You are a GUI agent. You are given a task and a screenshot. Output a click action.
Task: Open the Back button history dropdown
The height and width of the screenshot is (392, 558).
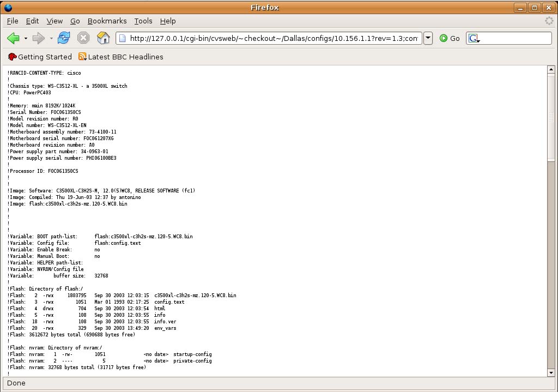tap(26, 38)
